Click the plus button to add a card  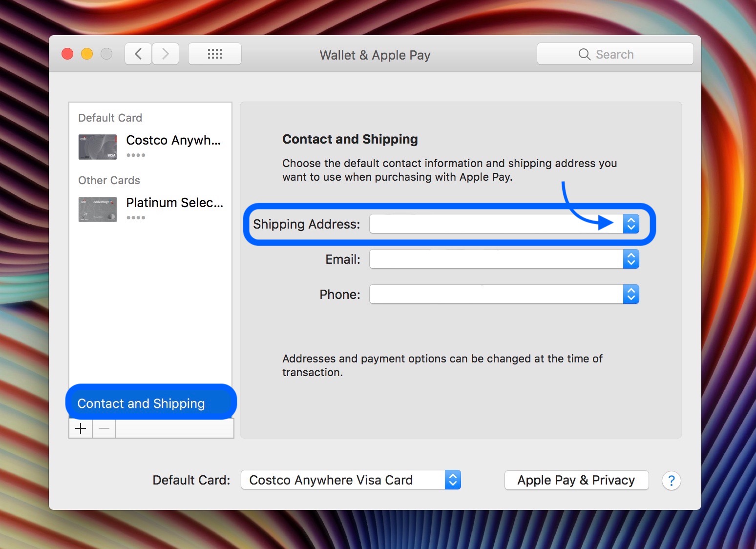point(80,428)
